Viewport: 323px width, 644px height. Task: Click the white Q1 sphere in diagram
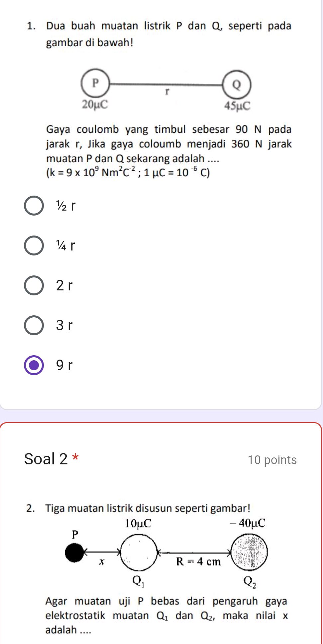[x=139, y=553]
